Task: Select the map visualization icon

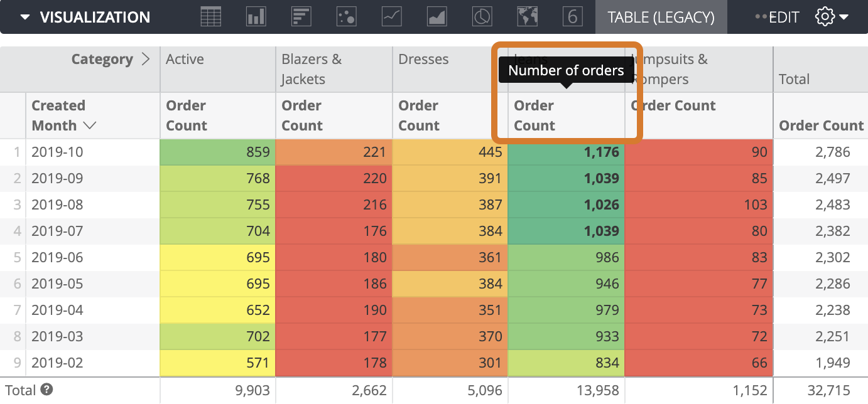Action: pyautogui.click(x=527, y=17)
